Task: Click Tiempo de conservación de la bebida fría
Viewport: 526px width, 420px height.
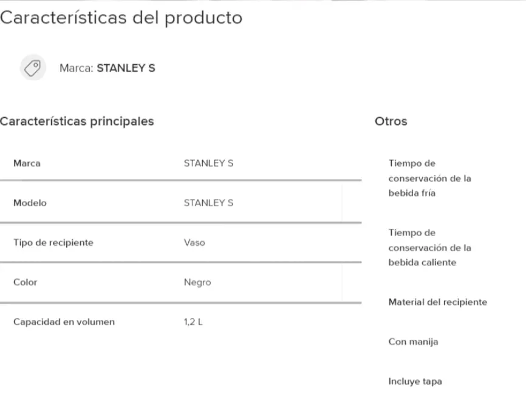Action: pyautogui.click(x=429, y=178)
